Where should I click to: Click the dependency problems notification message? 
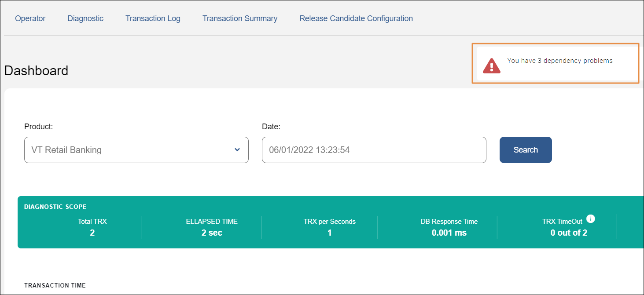(559, 61)
